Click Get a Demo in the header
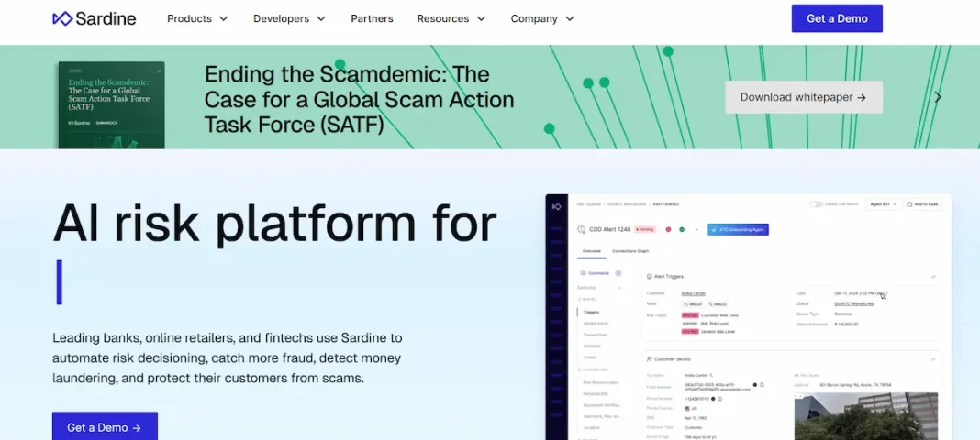 tap(837, 18)
